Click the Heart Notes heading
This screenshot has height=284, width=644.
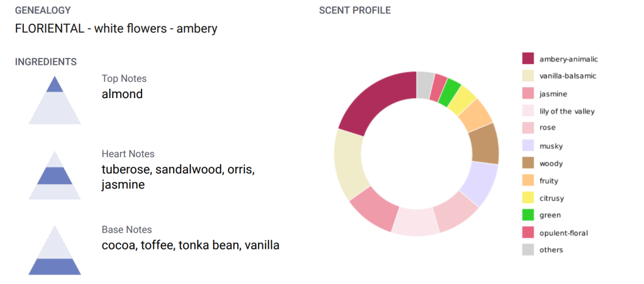(128, 154)
